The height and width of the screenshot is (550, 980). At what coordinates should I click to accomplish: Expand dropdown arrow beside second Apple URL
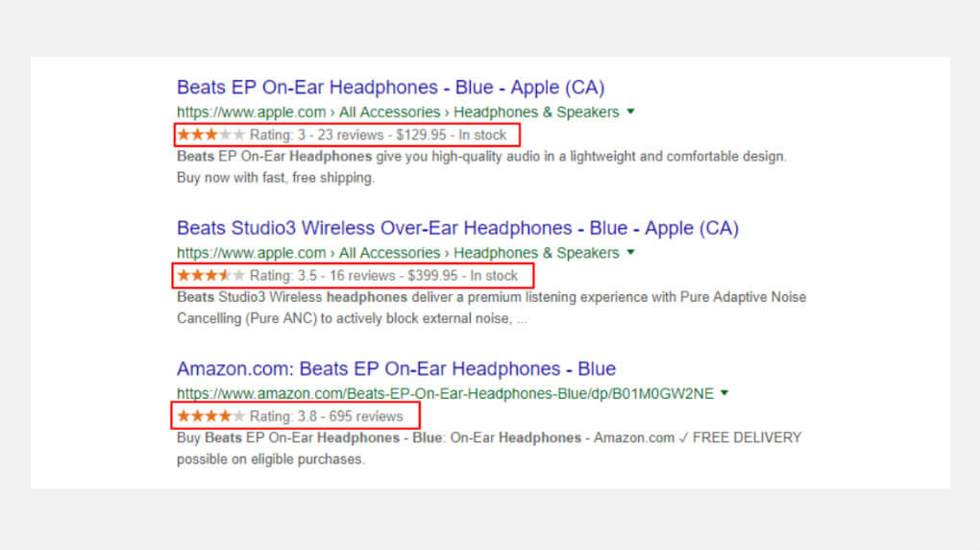tap(630, 253)
